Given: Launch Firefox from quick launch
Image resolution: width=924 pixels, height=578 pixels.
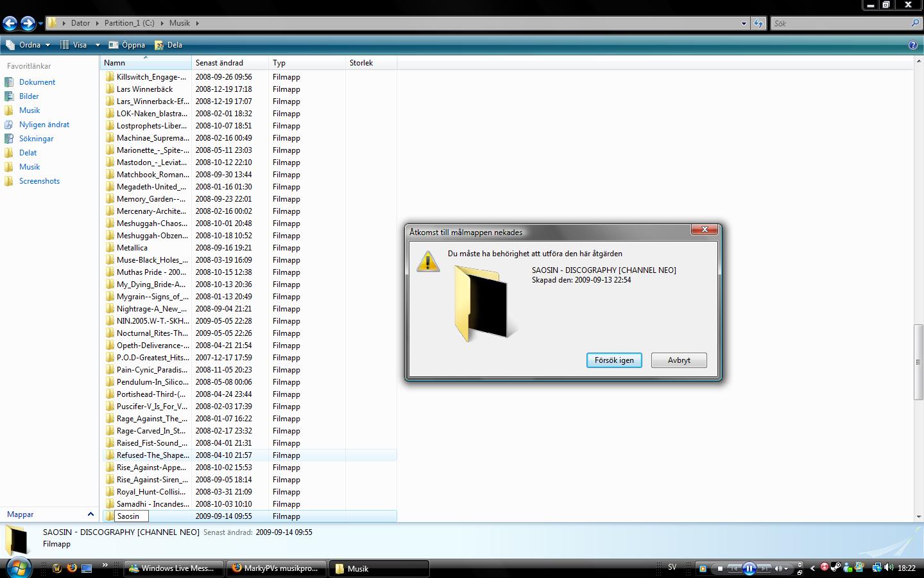Looking at the screenshot, I should 72,568.
